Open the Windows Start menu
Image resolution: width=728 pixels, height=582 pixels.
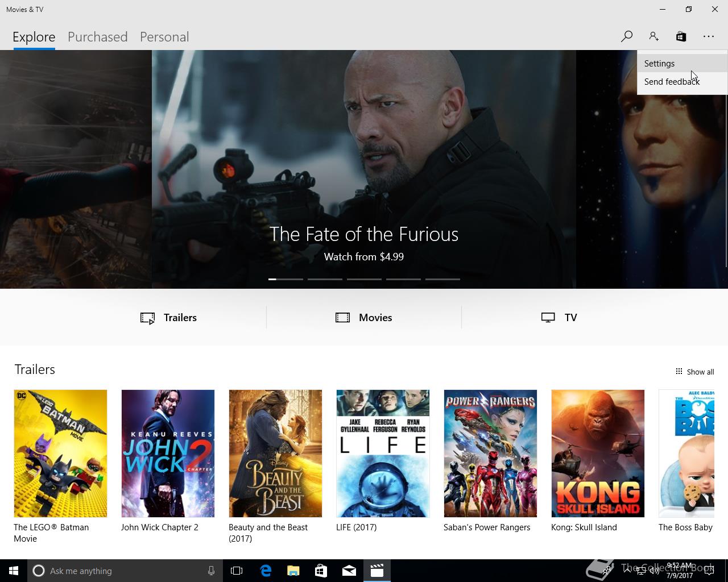[x=14, y=571]
